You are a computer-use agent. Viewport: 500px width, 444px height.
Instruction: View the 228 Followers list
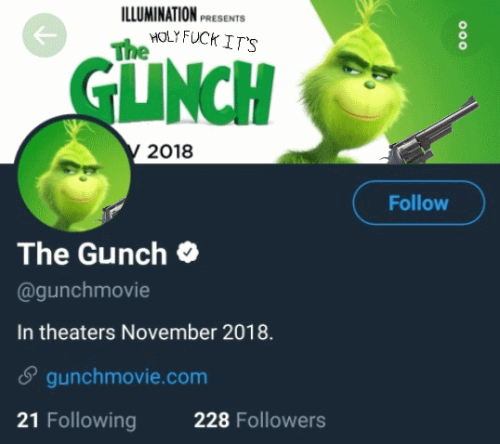(260, 420)
